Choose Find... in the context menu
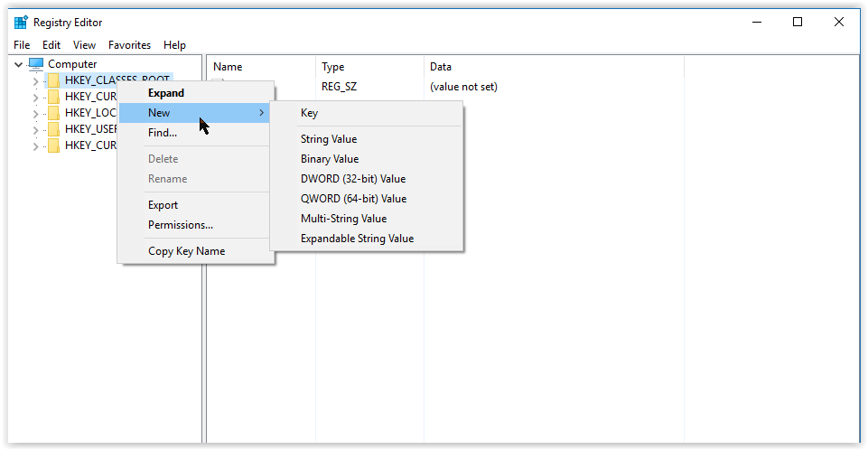Image resolution: width=868 pixels, height=450 pixels. point(196,133)
